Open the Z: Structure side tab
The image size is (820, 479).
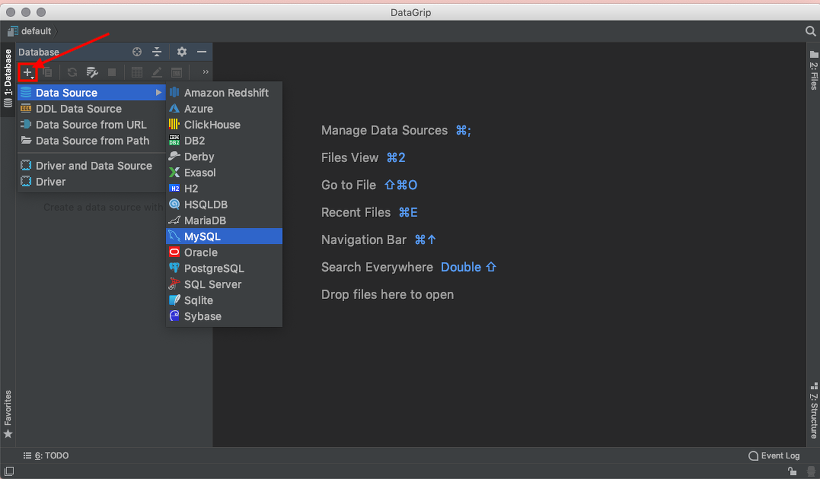click(814, 410)
